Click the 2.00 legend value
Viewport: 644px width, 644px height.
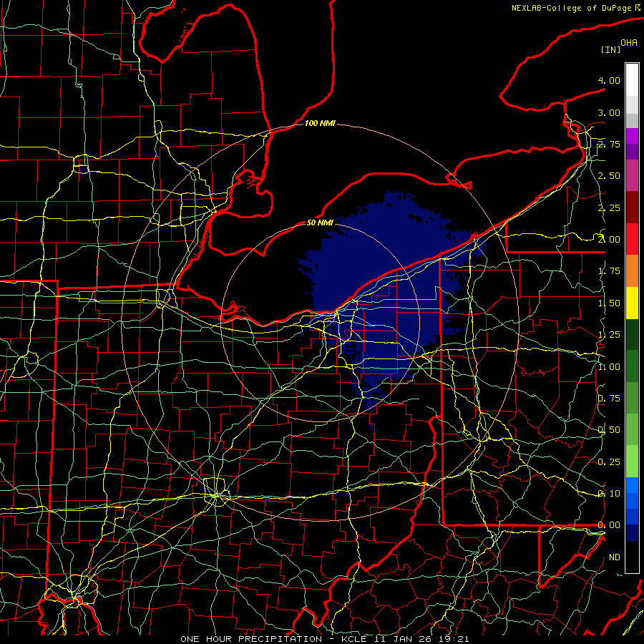[609, 240]
